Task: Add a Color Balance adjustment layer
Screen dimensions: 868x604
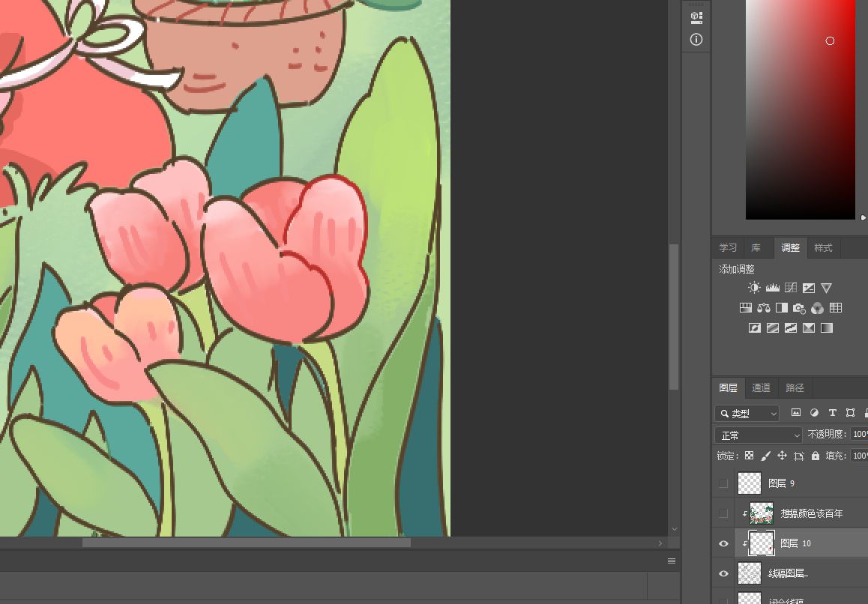Action: point(763,308)
